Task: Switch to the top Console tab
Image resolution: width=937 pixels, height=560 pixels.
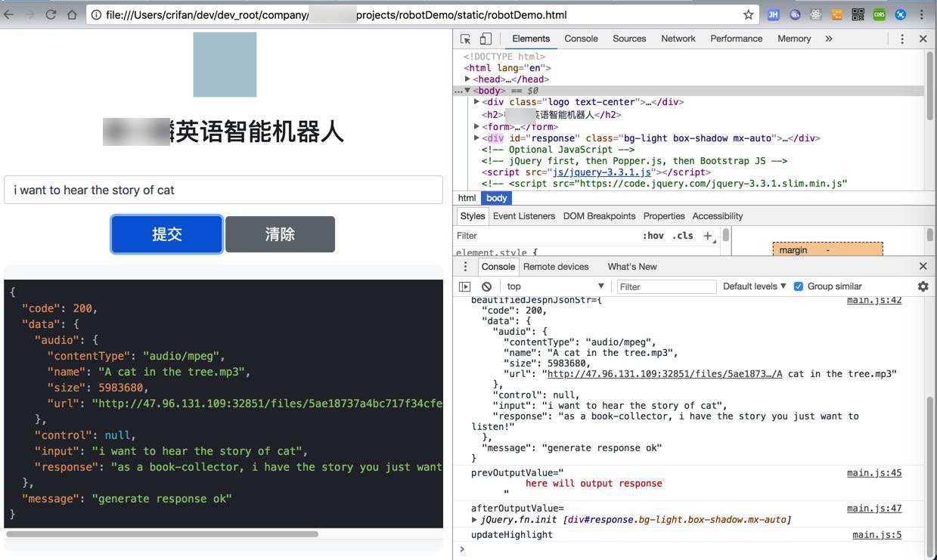Action: (581, 39)
